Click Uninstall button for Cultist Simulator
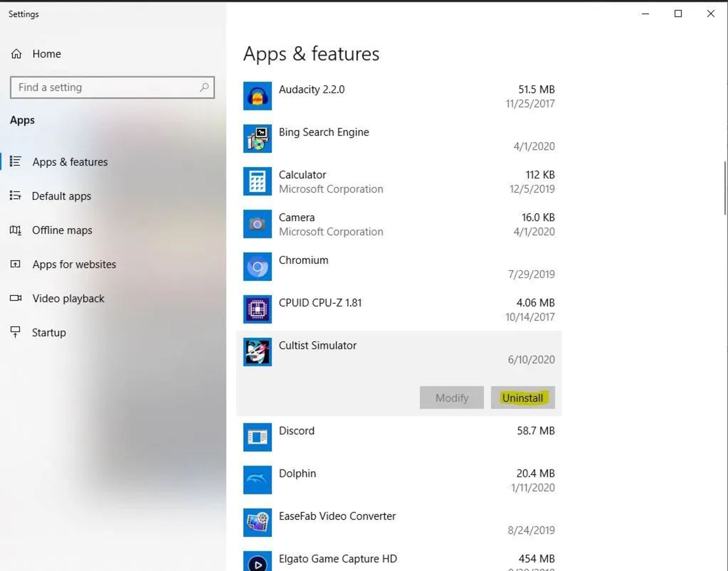 tap(522, 397)
